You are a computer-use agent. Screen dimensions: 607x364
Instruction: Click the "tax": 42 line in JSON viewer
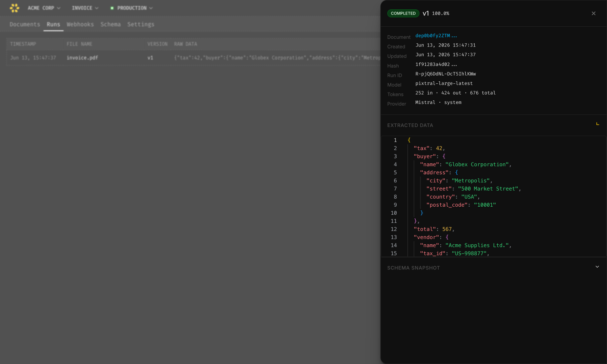click(429, 148)
